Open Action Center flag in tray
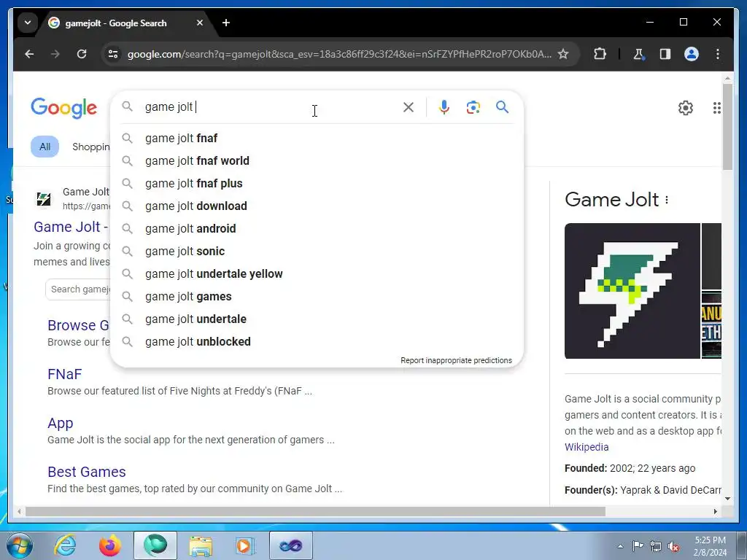Image resolution: width=747 pixels, height=560 pixels. [x=638, y=546]
